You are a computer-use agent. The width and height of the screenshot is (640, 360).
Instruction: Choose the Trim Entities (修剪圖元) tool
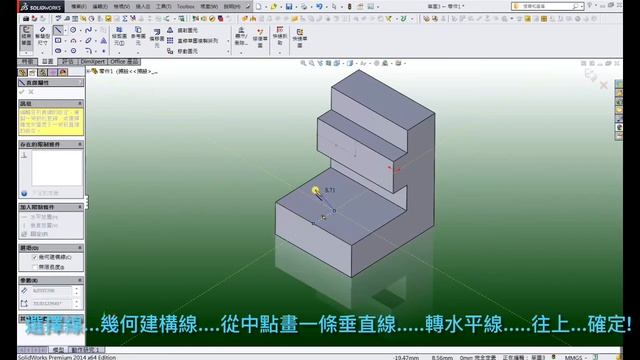pos(119,36)
